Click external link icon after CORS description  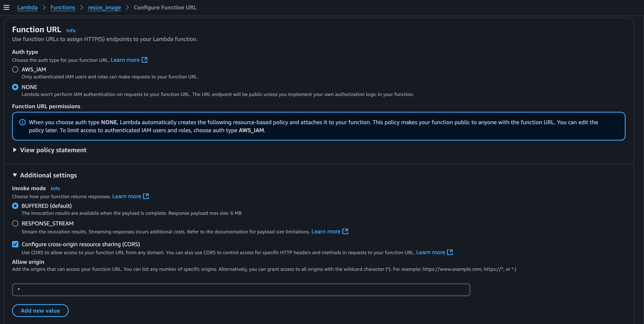[450, 252]
